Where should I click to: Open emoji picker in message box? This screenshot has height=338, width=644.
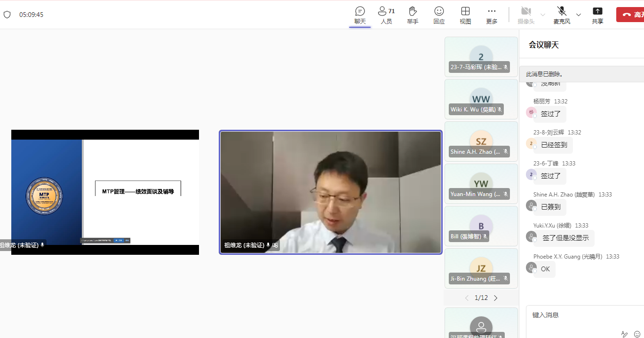click(x=637, y=334)
